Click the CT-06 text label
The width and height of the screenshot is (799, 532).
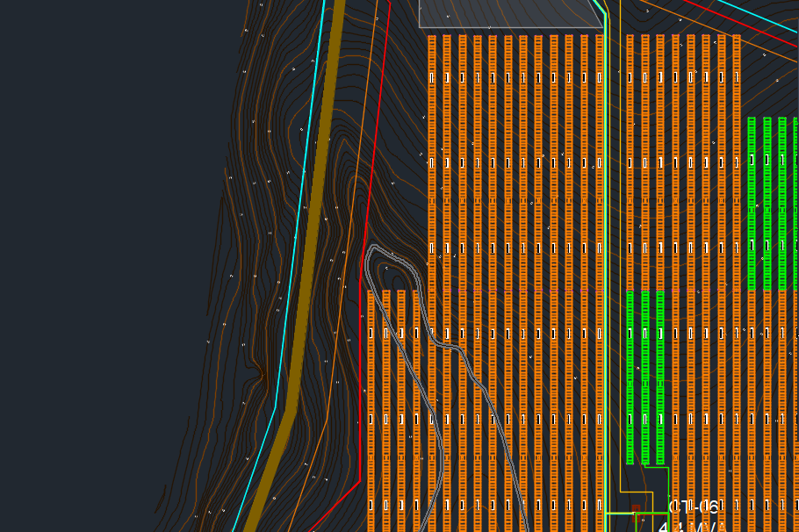pos(694,507)
